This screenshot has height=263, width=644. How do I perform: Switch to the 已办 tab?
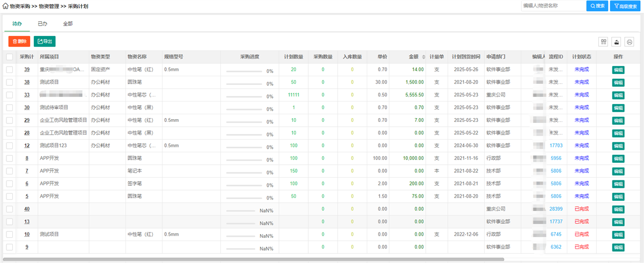click(42, 24)
